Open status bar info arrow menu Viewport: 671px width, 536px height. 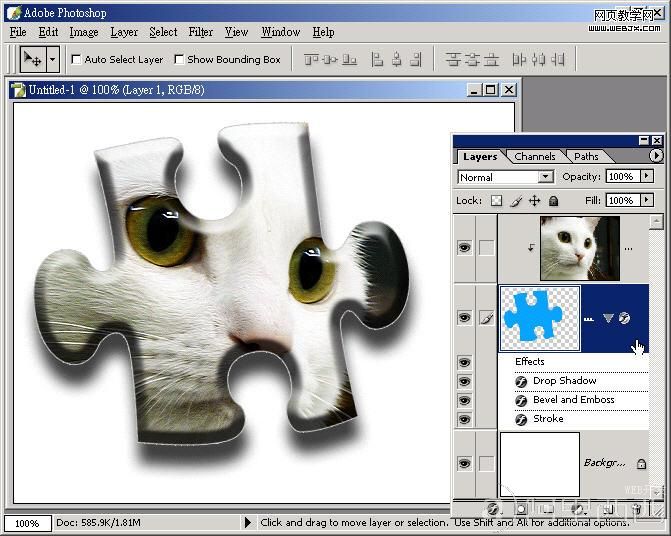[247, 522]
